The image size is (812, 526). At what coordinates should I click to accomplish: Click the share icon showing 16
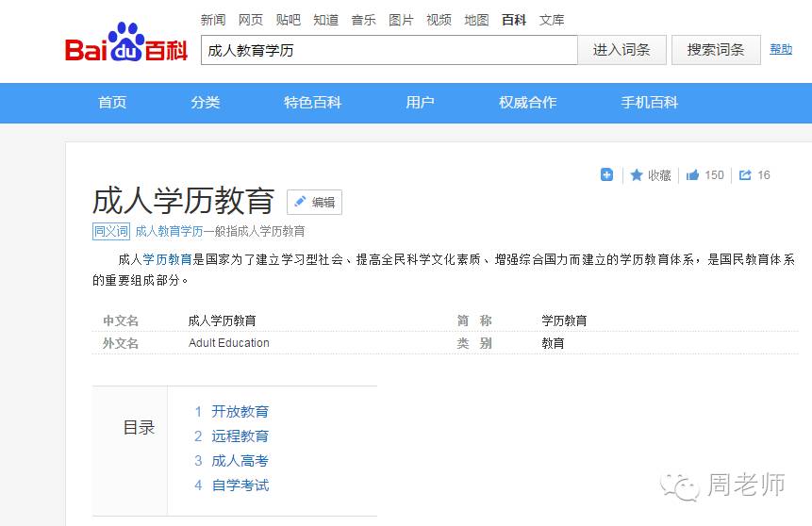click(x=745, y=174)
